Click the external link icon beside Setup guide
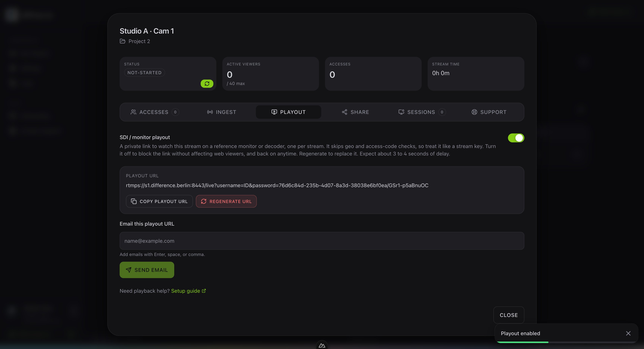The width and height of the screenshot is (644, 349). 204,291
